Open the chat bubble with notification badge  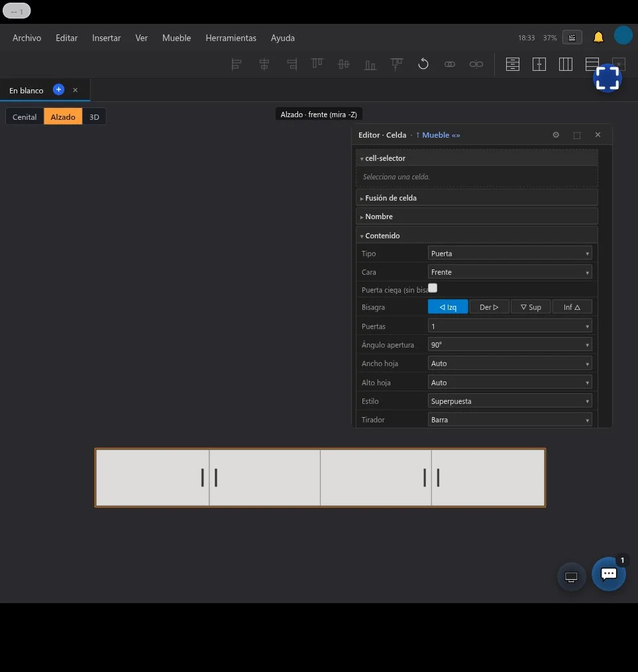(609, 574)
